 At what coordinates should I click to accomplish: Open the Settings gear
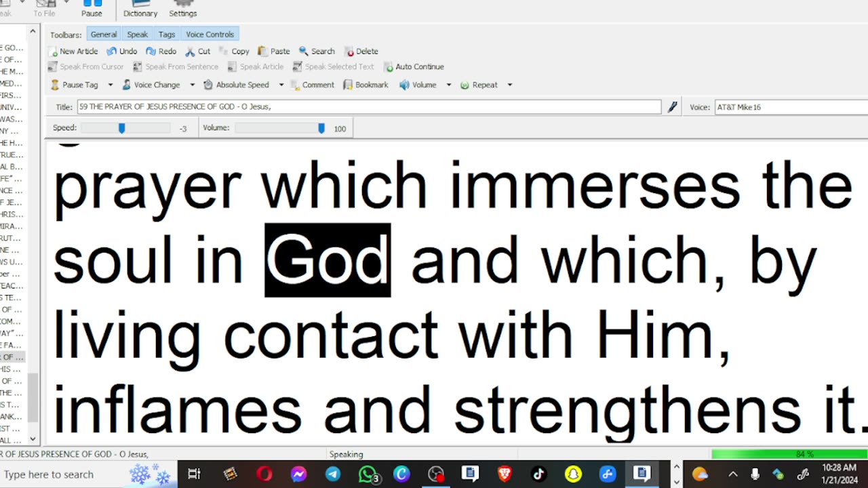tap(182, 9)
